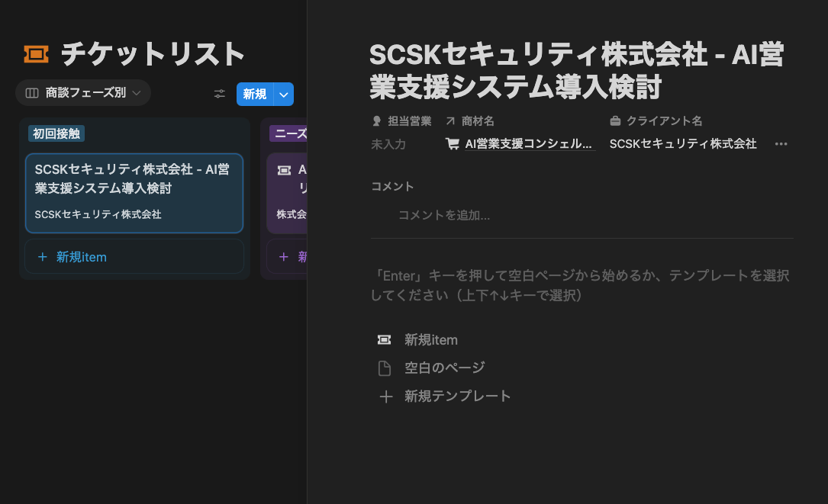The width and height of the screenshot is (828, 504).
Task: Select the 初回接触 column label
Action: pyautogui.click(x=56, y=133)
